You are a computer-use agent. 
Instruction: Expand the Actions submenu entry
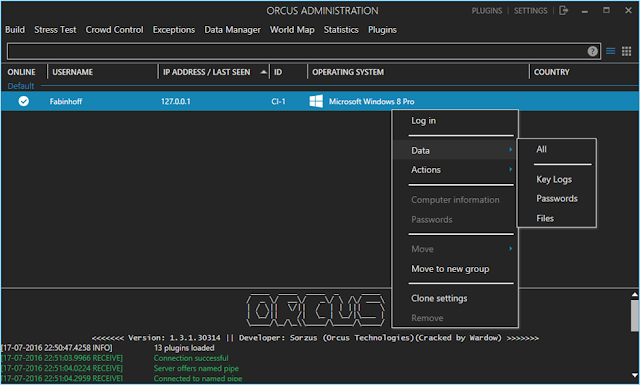455,170
